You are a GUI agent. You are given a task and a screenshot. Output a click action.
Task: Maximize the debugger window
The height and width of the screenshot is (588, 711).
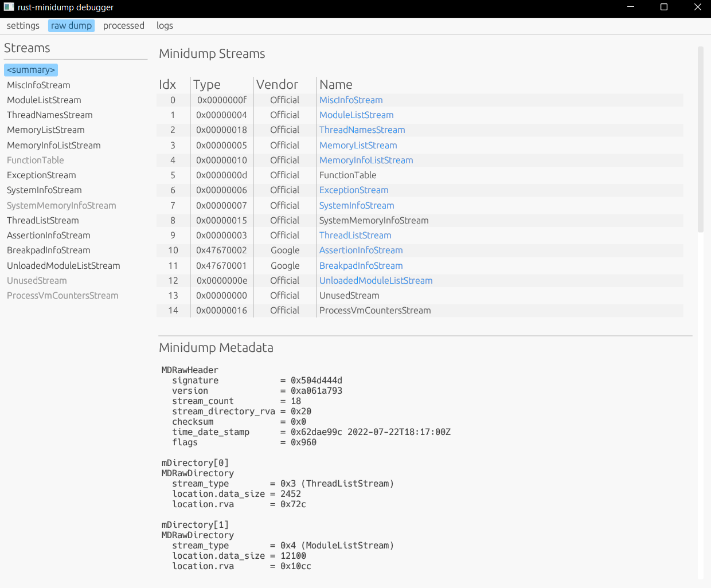[664, 7]
